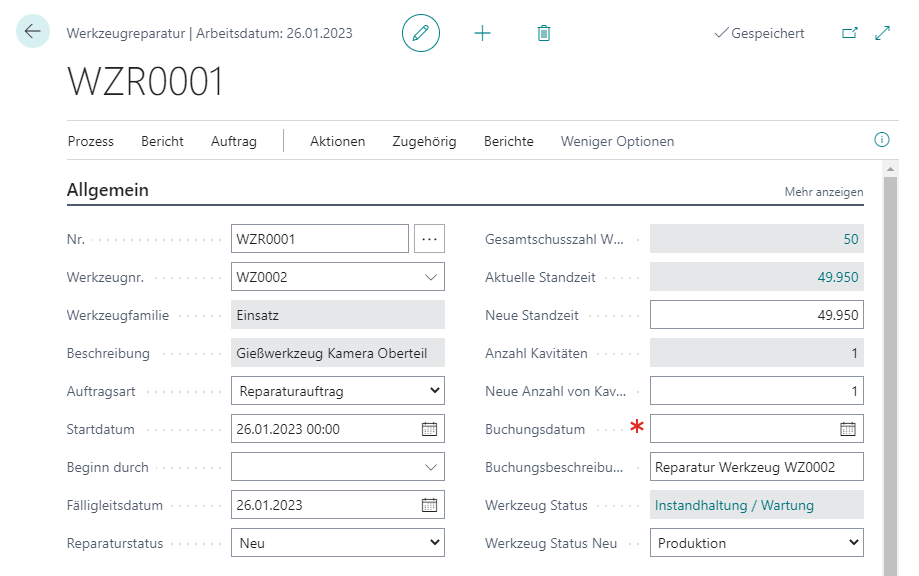
Task: Expand the Beginn durch dropdown
Action: click(431, 467)
